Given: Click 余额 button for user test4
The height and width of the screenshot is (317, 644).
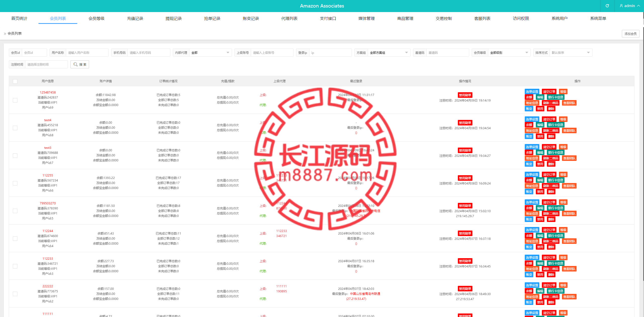Looking at the screenshot, I should coord(529,125).
